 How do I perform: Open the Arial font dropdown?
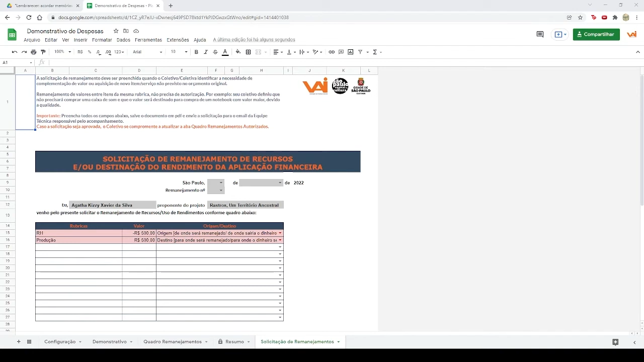147,52
